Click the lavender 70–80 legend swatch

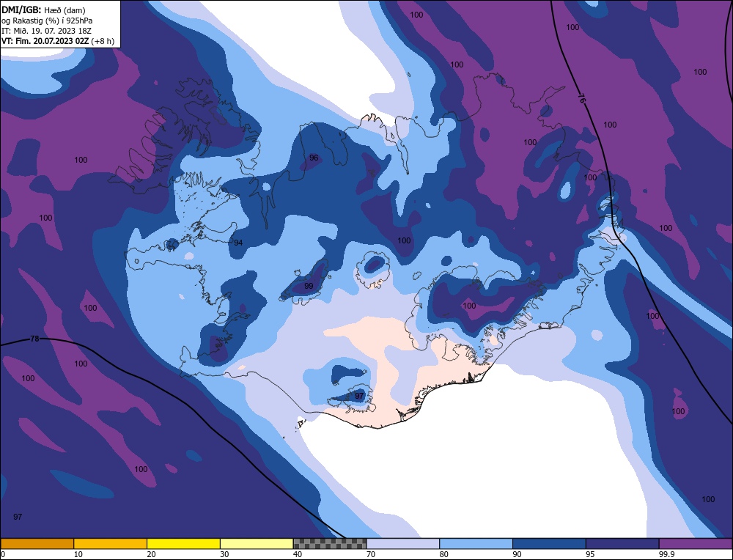click(x=403, y=544)
